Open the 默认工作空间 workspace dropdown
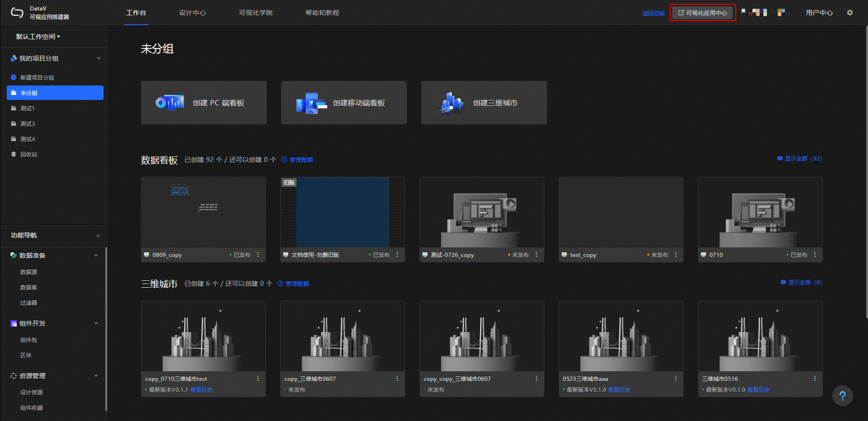The width and height of the screenshot is (868, 421). (38, 37)
